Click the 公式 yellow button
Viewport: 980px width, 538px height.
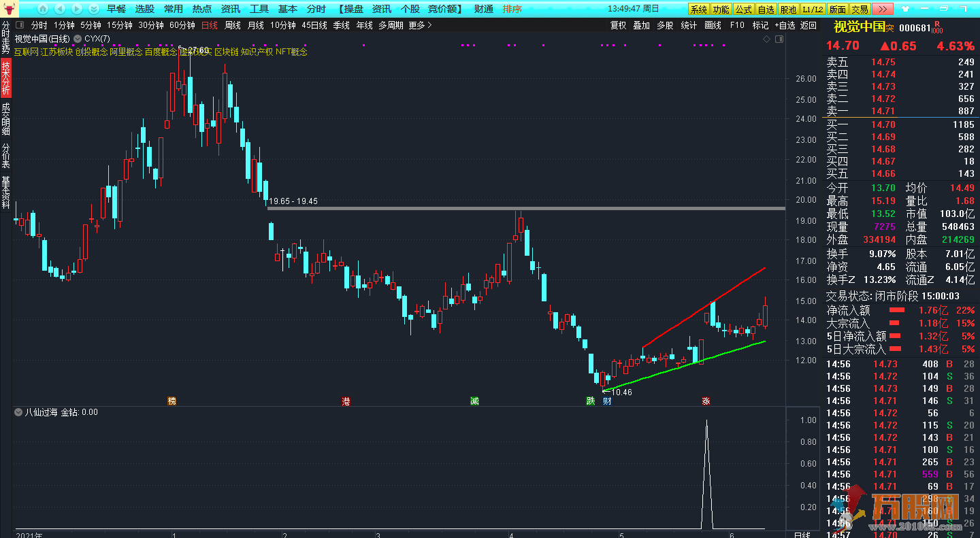[744, 10]
